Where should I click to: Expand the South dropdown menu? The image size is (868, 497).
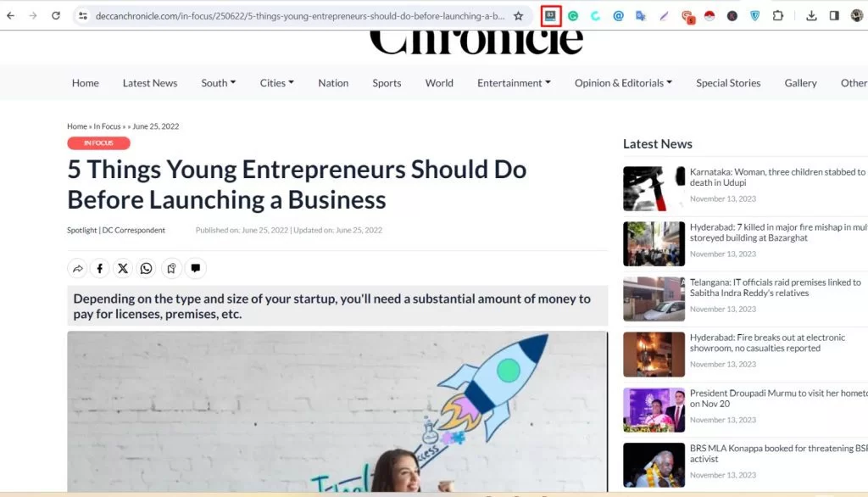218,83
